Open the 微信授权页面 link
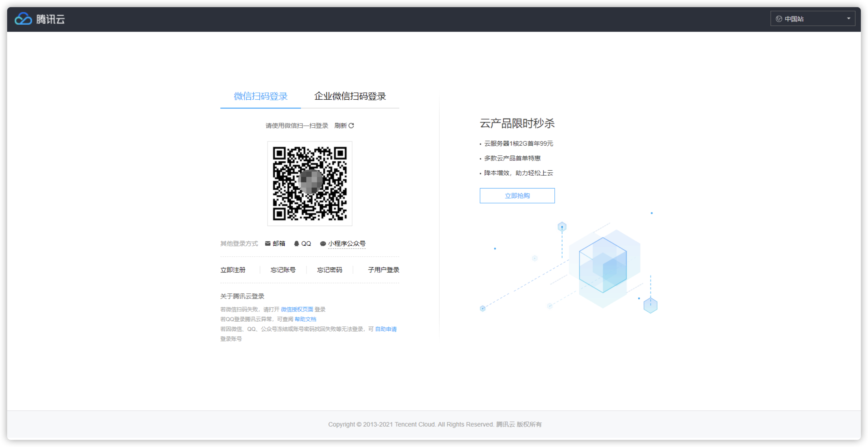This screenshot has width=868, height=447. tap(297, 309)
